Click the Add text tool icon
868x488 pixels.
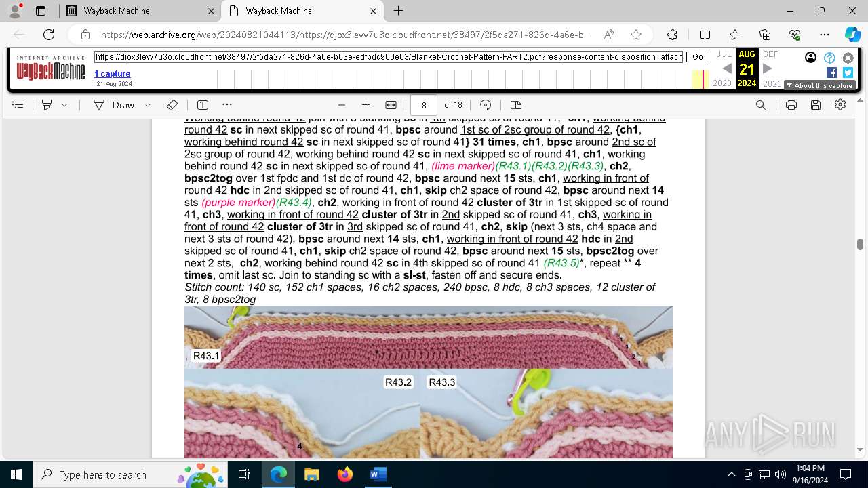(203, 105)
